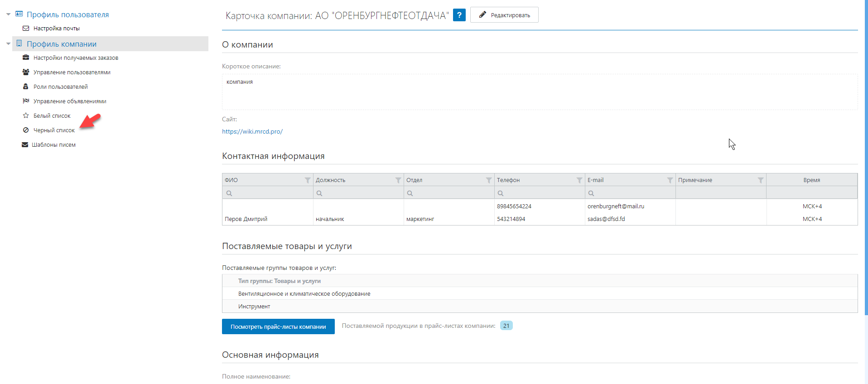Collapse the Профиль пользователя tree section
The height and width of the screenshot is (384, 868).
point(8,14)
